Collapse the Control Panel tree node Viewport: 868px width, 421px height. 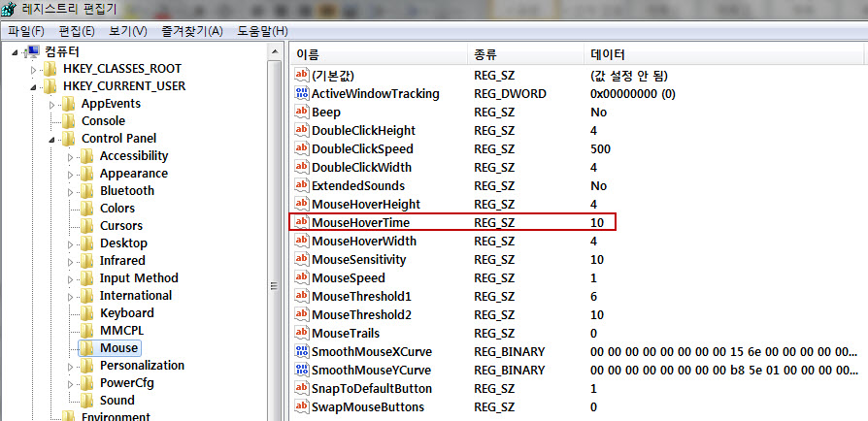tap(50, 139)
